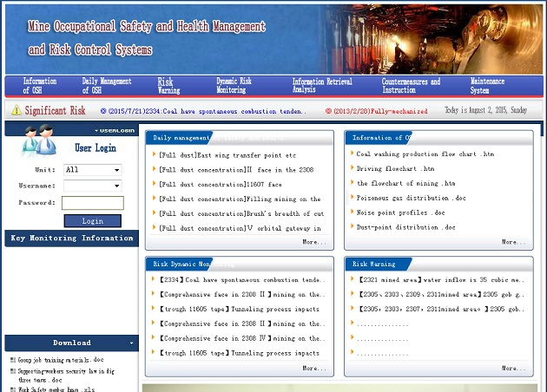547x392 pixels.
Task: Collapse the Download panel arrow
Action: 131,343
